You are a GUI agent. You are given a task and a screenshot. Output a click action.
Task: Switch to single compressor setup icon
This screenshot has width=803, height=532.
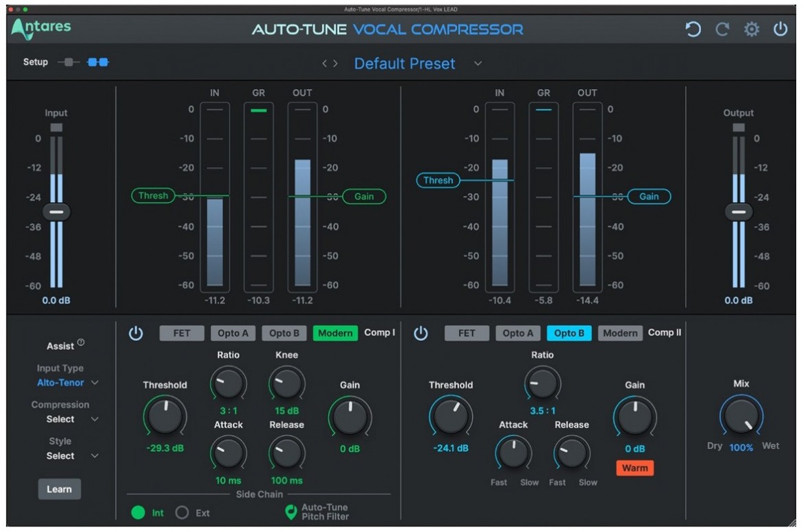point(68,62)
